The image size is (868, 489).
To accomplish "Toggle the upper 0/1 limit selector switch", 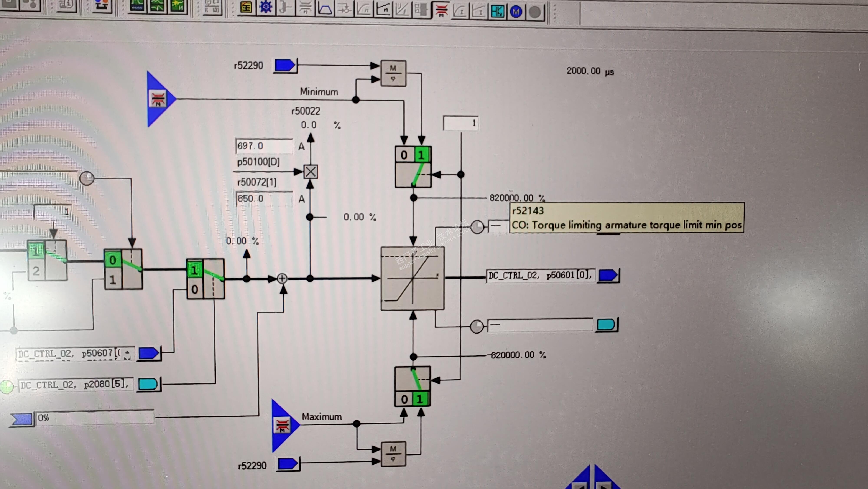I will click(x=413, y=167).
